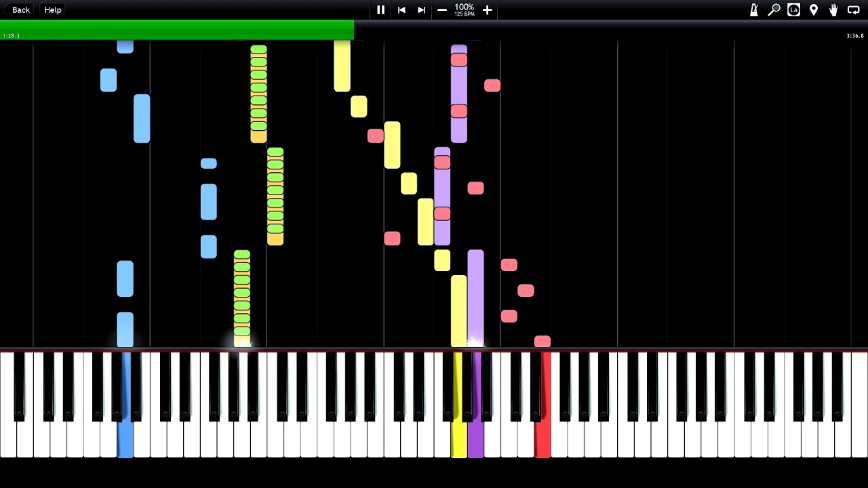Screen dimensions: 868x488
Task: Toggle the loop icon
Action: pyautogui.click(x=854, y=9)
